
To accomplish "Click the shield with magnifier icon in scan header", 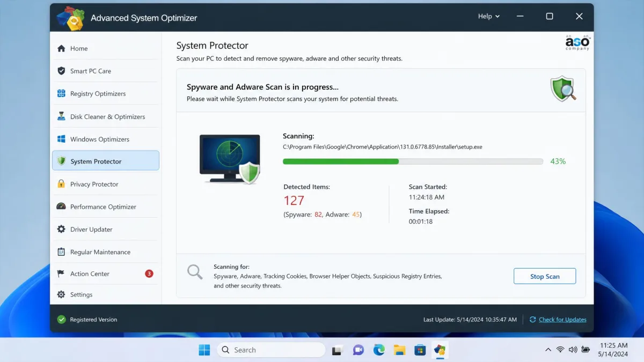I will coord(563,89).
